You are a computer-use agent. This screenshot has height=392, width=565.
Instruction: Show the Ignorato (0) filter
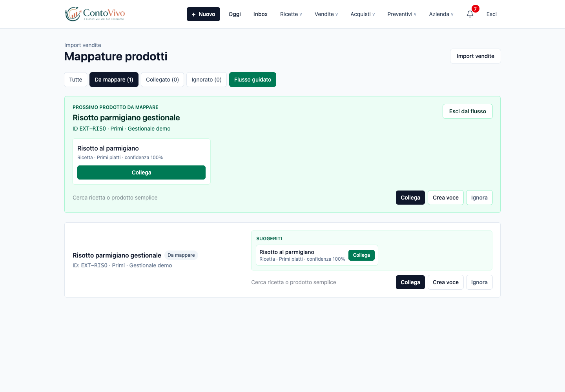click(x=206, y=80)
